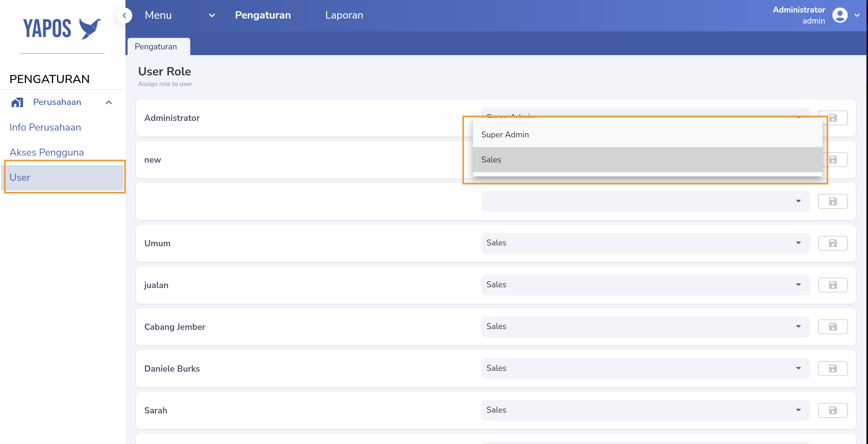The height and width of the screenshot is (444, 868).
Task: Collapse the Perusahaan section chevron
Action: tap(108, 102)
